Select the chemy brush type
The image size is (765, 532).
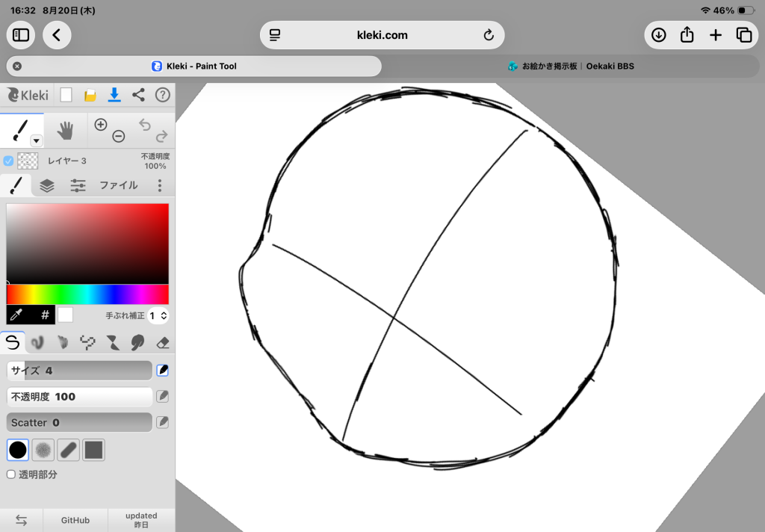click(x=113, y=343)
